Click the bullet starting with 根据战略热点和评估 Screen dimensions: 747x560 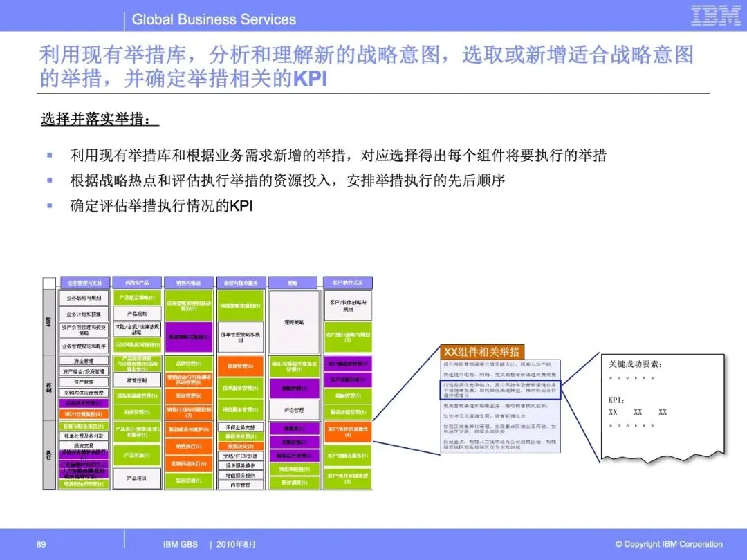click(x=287, y=180)
